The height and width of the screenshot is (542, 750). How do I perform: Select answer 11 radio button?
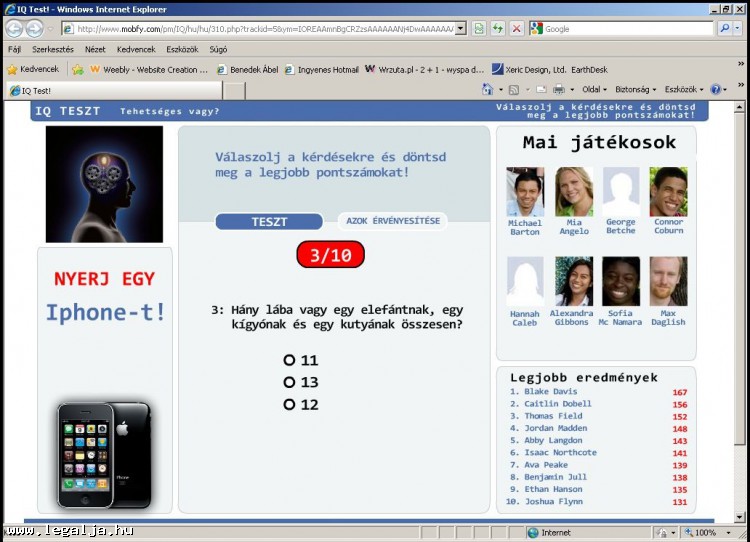click(289, 360)
